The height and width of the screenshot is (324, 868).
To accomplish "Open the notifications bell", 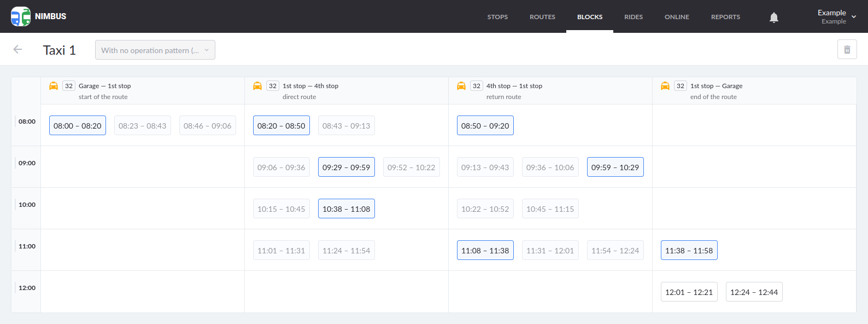I will pyautogui.click(x=773, y=18).
